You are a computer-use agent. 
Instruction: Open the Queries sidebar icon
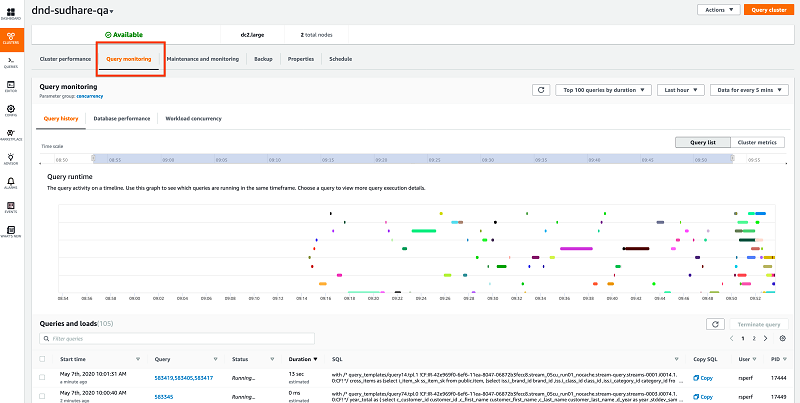pyautogui.click(x=11, y=64)
